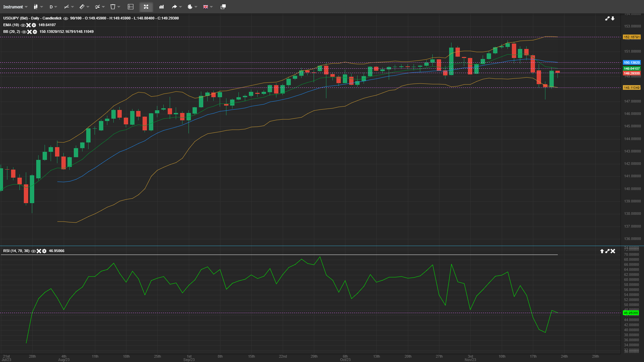Move main chart pane down arrow
644x362 pixels.
pos(613,18)
